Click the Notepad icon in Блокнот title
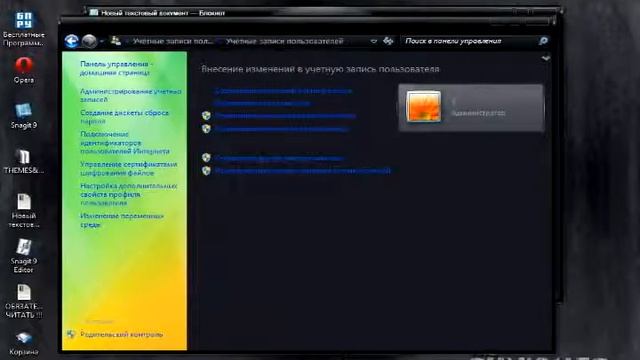The image size is (640, 360). point(94,12)
